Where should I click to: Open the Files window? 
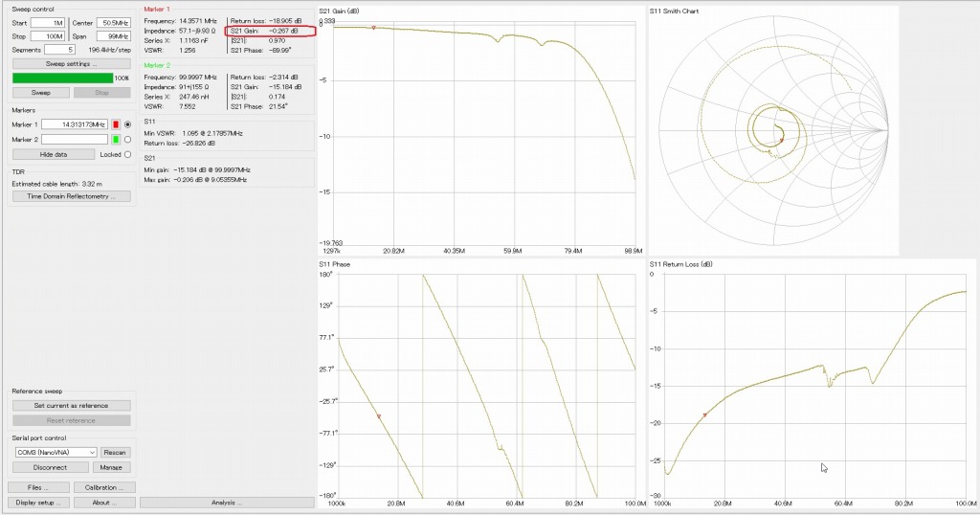tap(38, 487)
